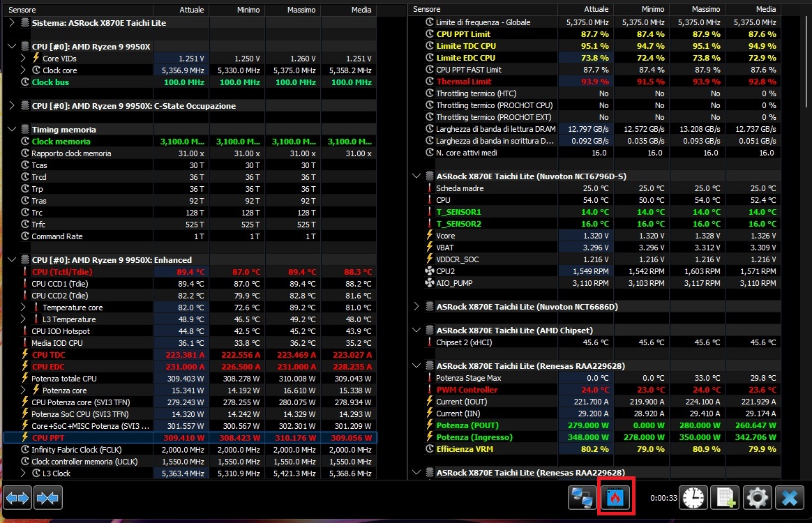
Task: Click the thermometer icon beside PWM Controller
Action: 429,389
